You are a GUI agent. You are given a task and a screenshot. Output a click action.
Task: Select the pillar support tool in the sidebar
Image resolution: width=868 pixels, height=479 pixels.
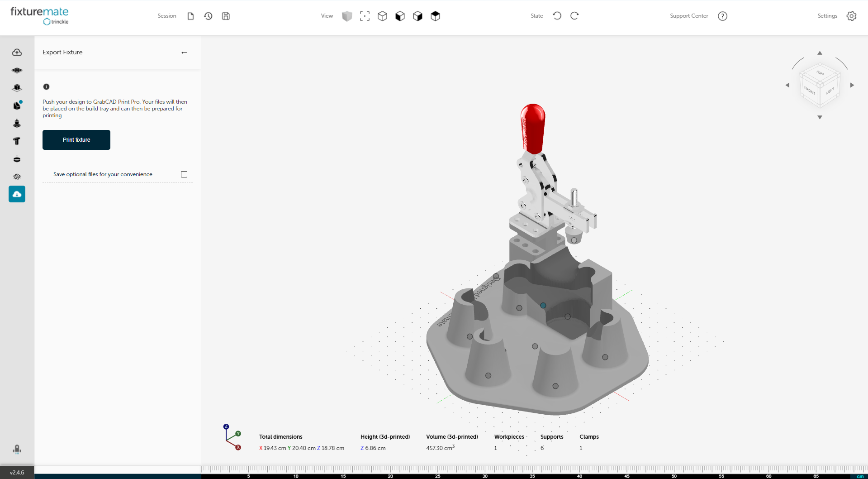(17, 141)
